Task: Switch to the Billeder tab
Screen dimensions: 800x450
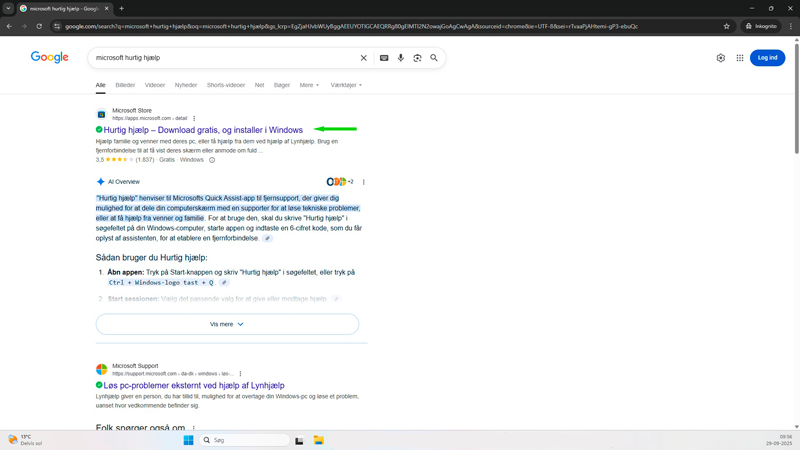Action: point(125,85)
